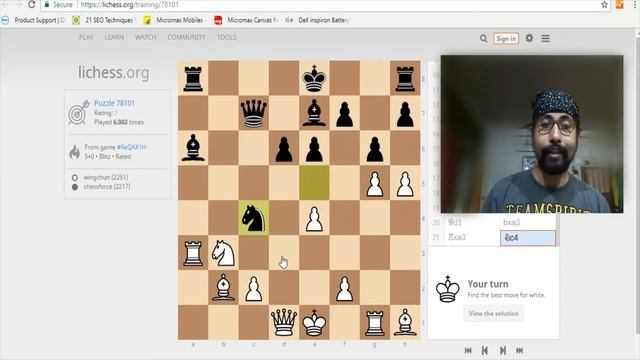Viewport: 640px width, 360px height.
Task: Open the COMMUNITY menu
Action: click(x=187, y=37)
